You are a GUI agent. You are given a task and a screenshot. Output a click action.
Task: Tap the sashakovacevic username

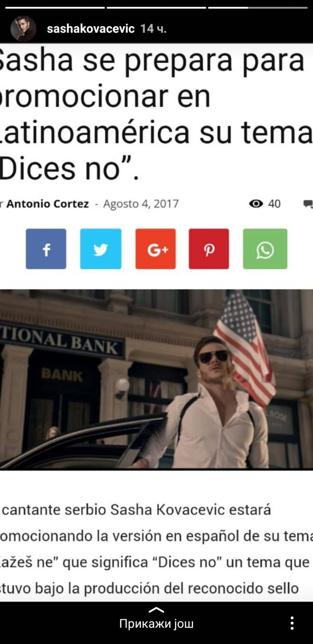click(91, 28)
